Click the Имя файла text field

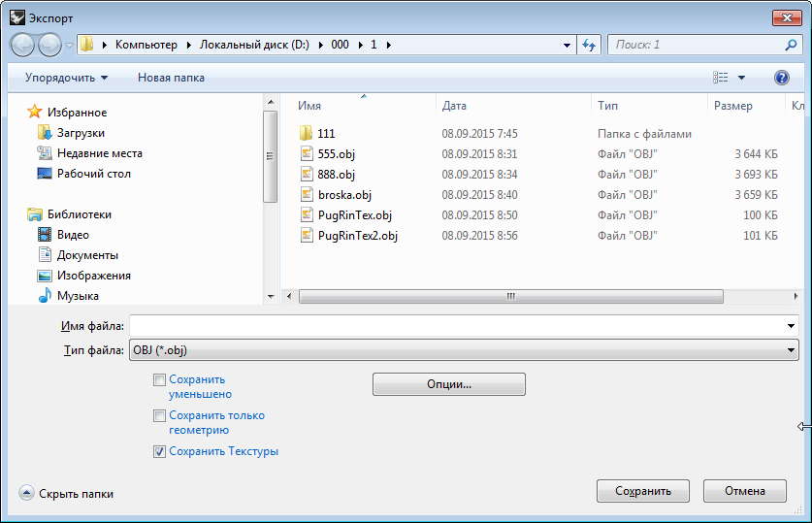point(457,326)
